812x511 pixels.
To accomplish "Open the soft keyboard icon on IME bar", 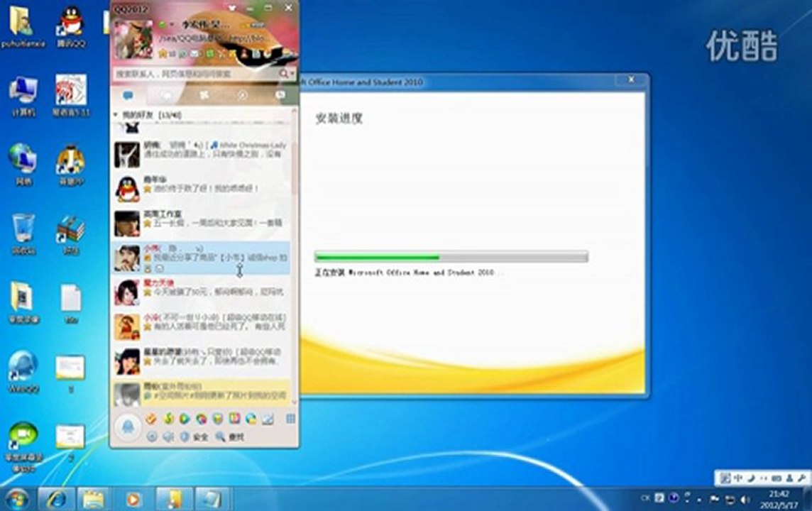I will click(x=777, y=478).
